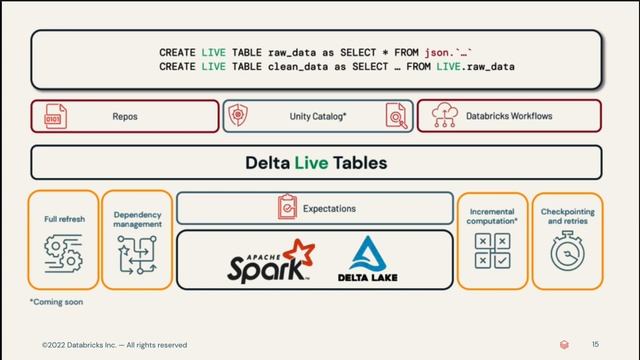Click the Checkpointing and retries label
Viewport: 640px width, 360px height.
click(568, 216)
